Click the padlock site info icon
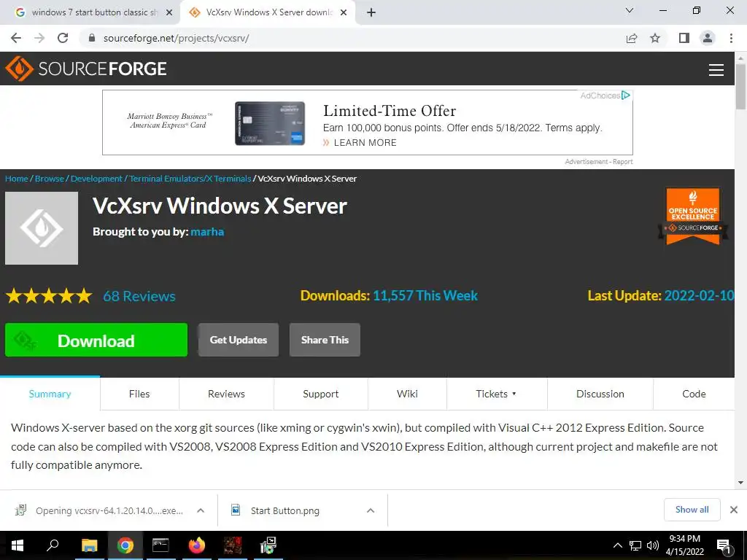The width and height of the screenshot is (747, 560). coord(92,38)
